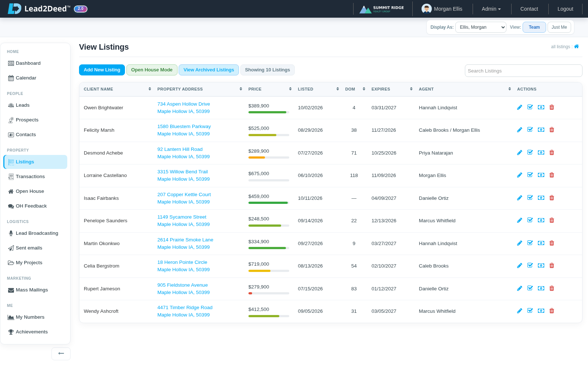Click the Search Listings field
The height and width of the screenshot is (368, 588).
click(523, 71)
